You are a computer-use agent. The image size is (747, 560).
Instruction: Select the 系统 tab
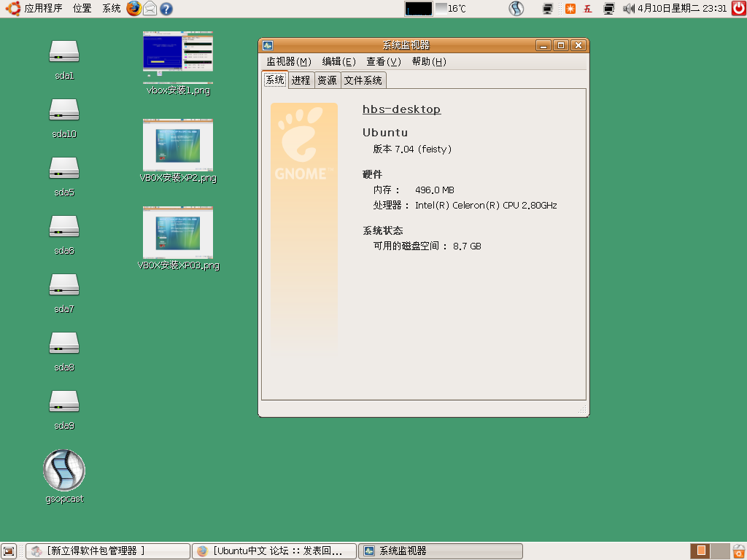pyautogui.click(x=275, y=79)
